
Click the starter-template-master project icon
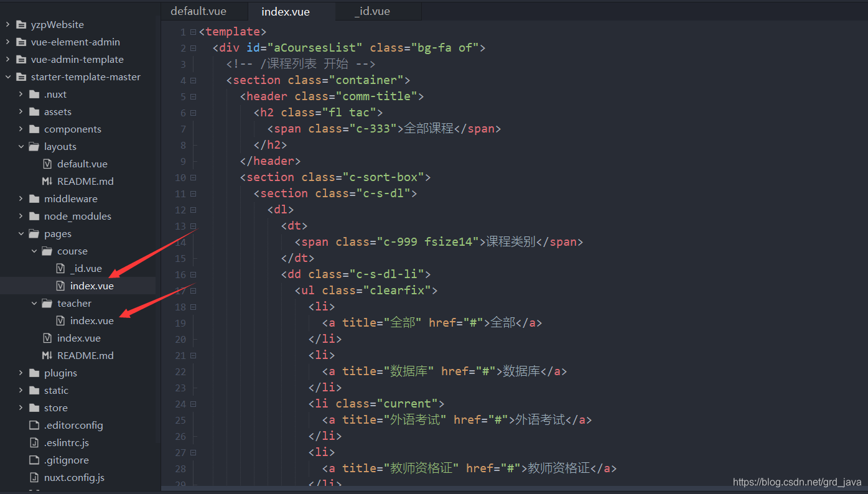click(x=21, y=77)
